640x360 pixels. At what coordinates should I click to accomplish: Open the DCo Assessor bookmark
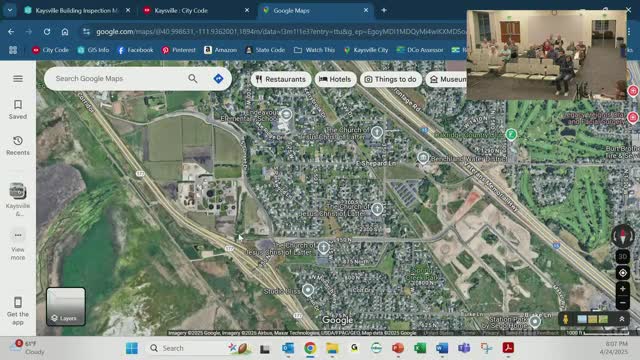pyautogui.click(x=420, y=50)
